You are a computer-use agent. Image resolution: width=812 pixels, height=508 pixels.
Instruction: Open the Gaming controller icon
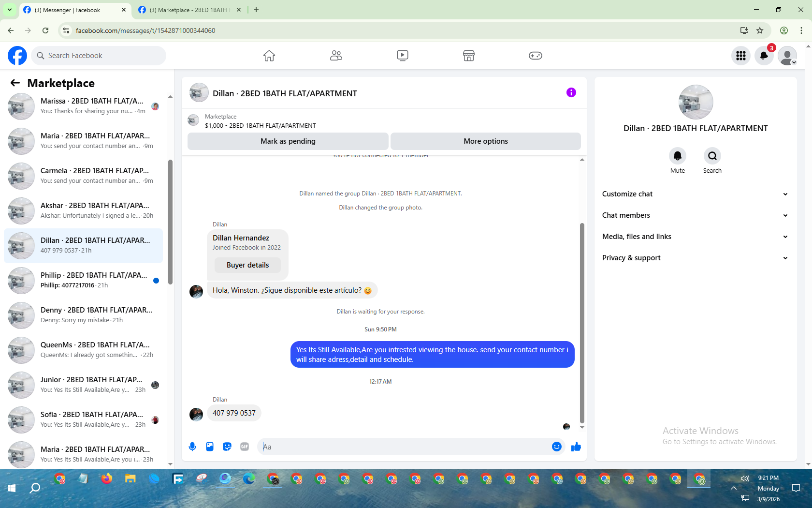pyautogui.click(x=536, y=56)
